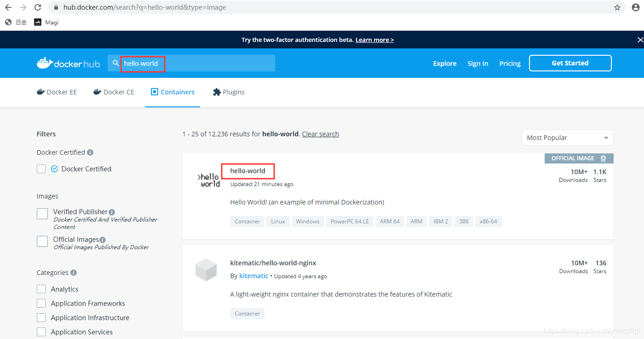This screenshot has height=339, width=644.
Task: Tick the Application Frameworks checkbox
Action: click(x=41, y=304)
